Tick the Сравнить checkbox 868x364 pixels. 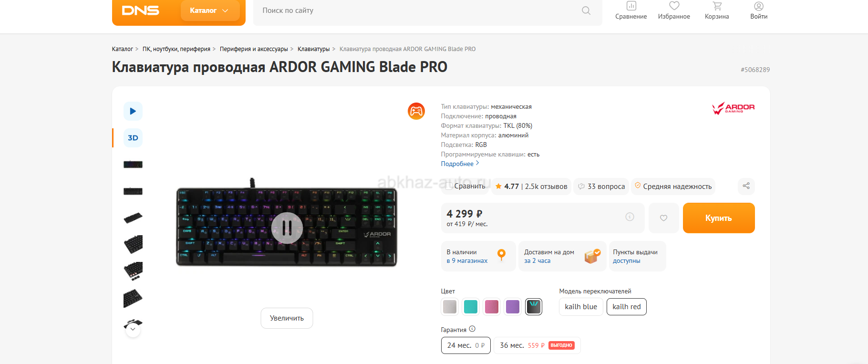tap(449, 187)
